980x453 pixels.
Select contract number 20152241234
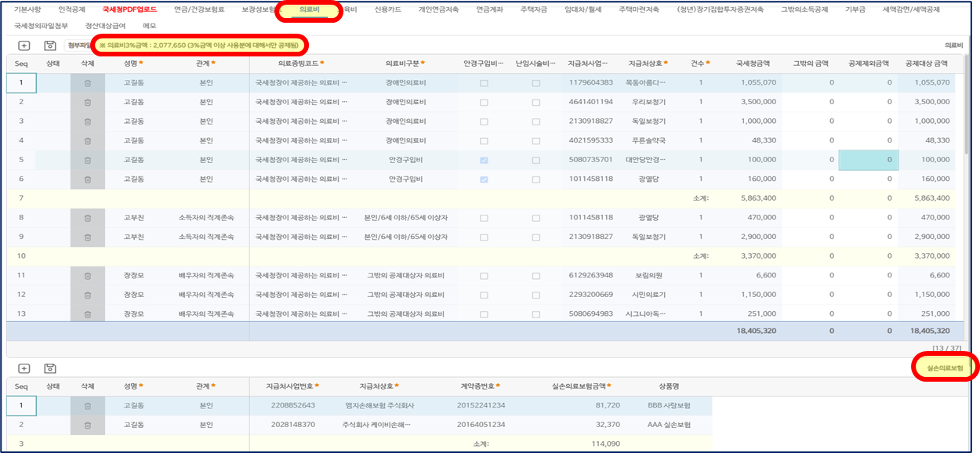(x=481, y=405)
